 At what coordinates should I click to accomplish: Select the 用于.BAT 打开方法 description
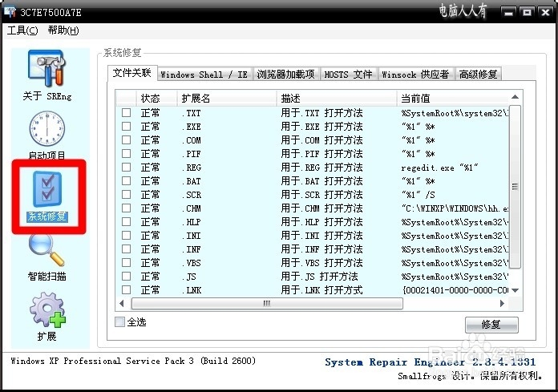(x=321, y=181)
